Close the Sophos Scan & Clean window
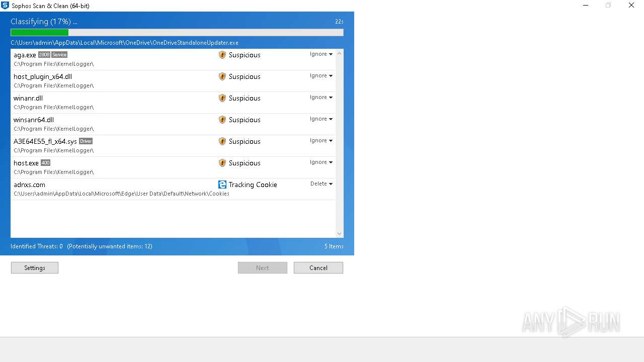This screenshot has width=644, height=362. 631,6
